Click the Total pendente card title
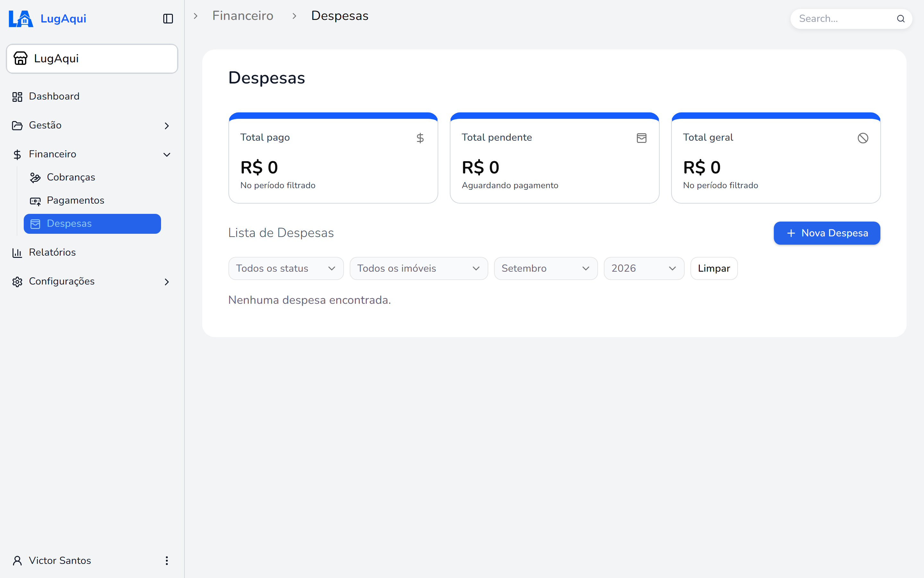 (x=497, y=138)
